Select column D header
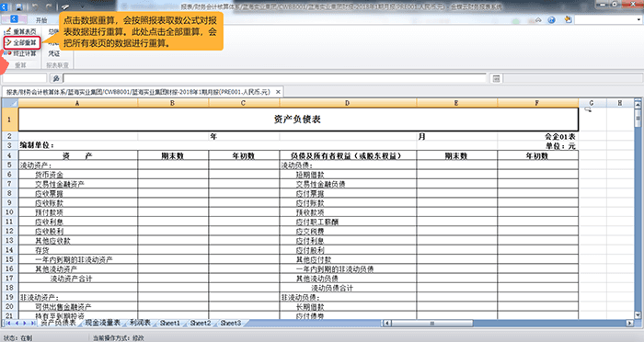 tap(348, 103)
